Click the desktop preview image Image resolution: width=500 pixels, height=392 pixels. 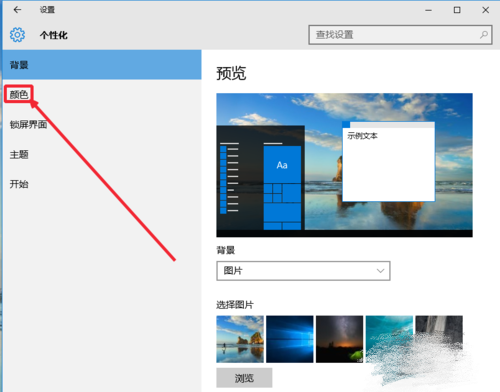click(x=344, y=165)
